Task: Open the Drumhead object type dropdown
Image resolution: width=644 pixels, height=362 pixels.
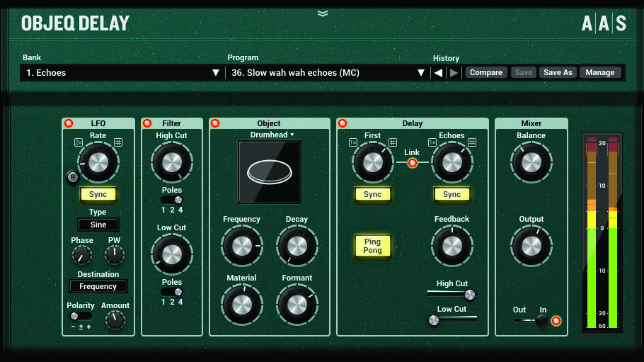Action: click(x=272, y=135)
